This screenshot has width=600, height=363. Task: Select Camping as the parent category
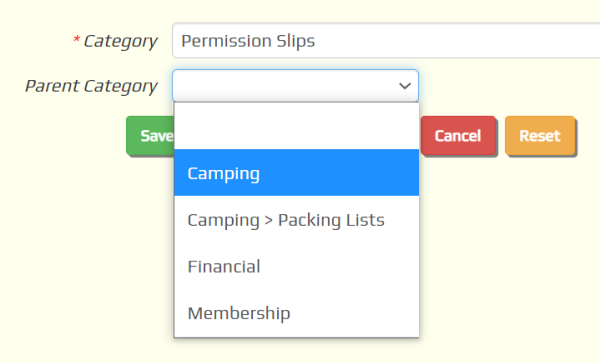pyautogui.click(x=297, y=173)
